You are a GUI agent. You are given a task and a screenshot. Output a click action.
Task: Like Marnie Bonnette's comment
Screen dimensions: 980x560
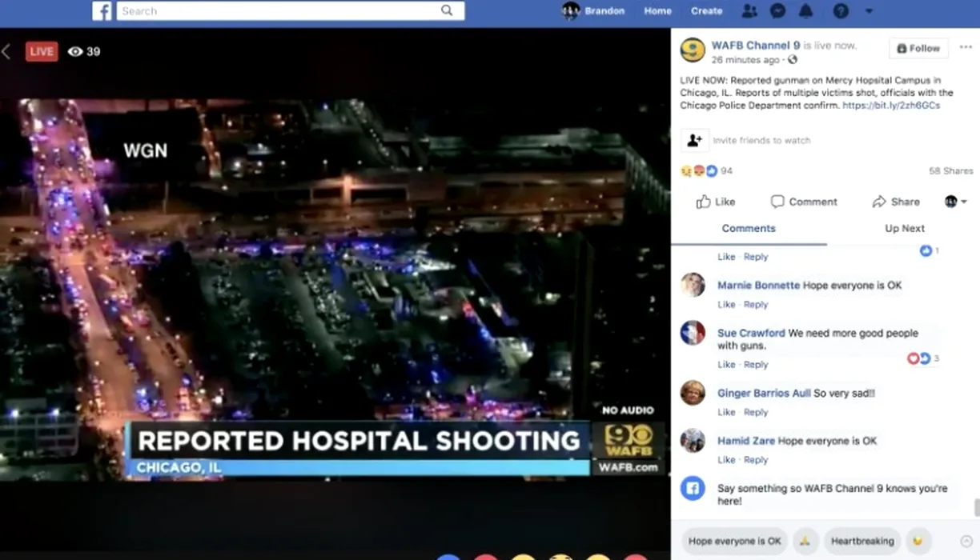[726, 305]
